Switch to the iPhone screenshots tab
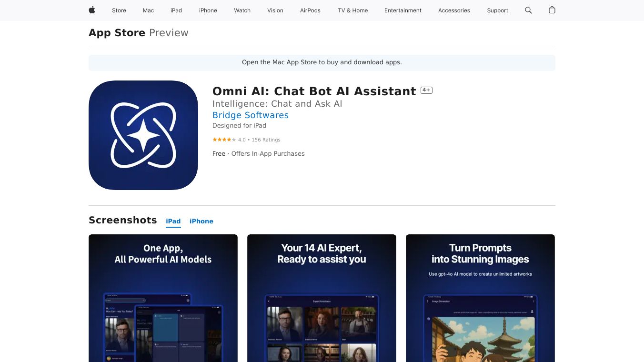 (x=201, y=221)
